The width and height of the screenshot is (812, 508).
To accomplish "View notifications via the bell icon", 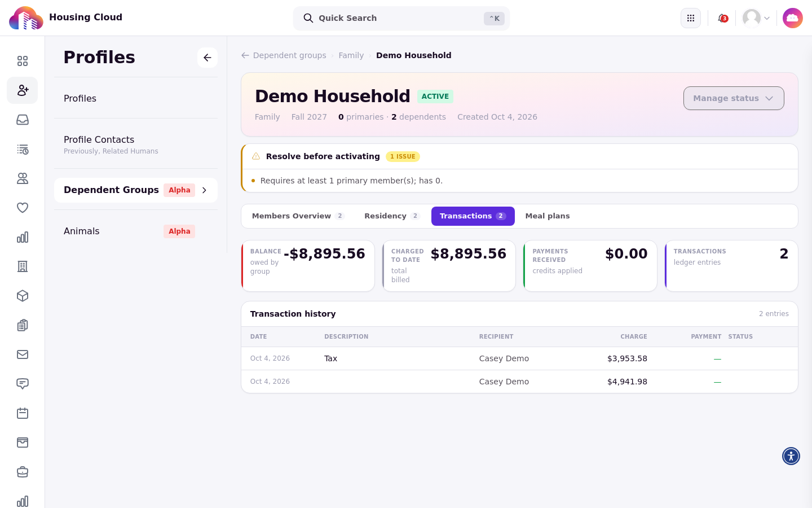I will click(722, 18).
